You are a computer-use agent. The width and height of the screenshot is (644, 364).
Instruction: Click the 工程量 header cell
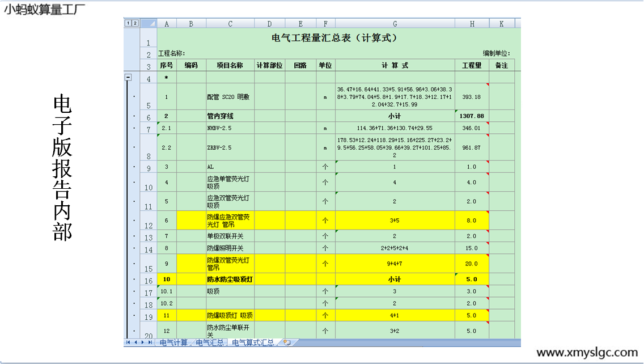coord(472,65)
